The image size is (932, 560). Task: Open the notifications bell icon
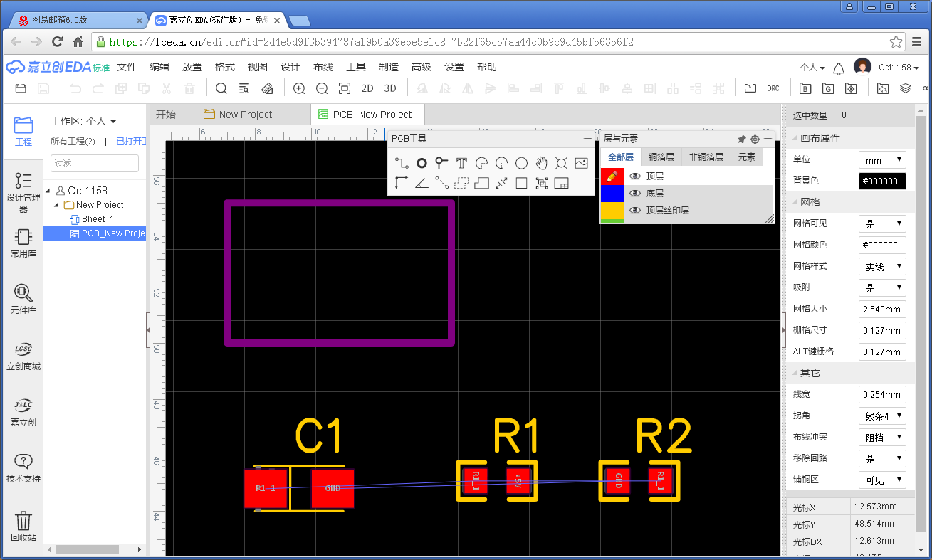click(x=839, y=68)
